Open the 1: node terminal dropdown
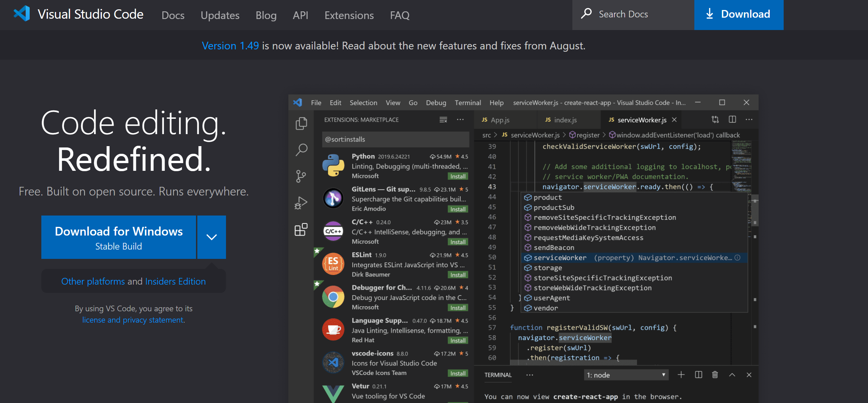Image resolution: width=868 pixels, height=403 pixels. pyautogui.click(x=626, y=375)
